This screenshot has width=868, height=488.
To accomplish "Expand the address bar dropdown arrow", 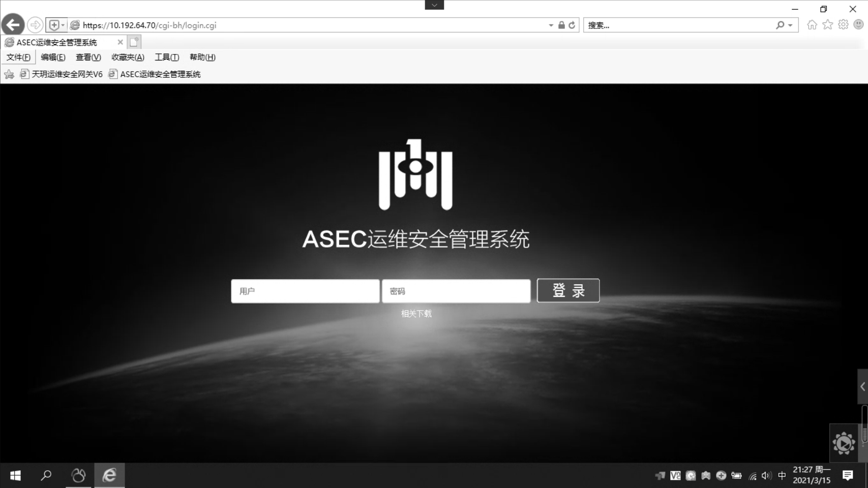I will (551, 25).
